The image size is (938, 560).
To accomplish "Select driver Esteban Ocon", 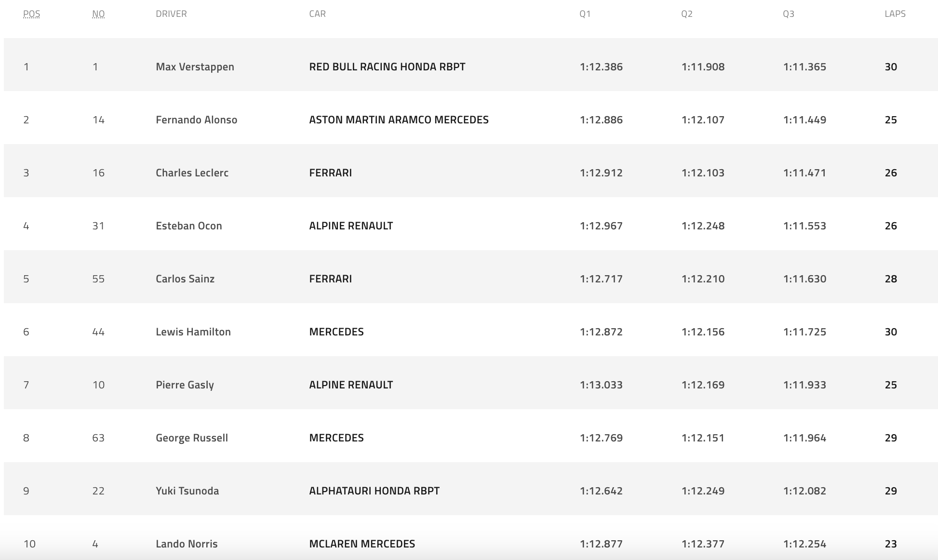I will (188, 226).
